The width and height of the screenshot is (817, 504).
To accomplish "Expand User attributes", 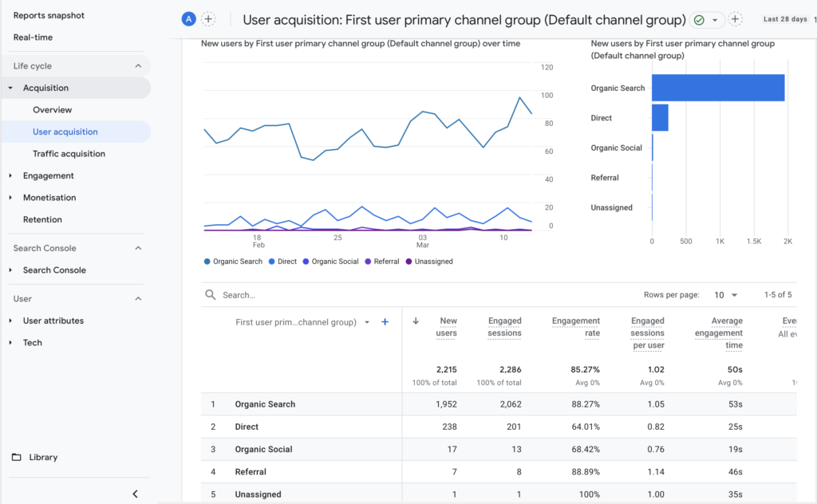I will (x=10, y=321).
